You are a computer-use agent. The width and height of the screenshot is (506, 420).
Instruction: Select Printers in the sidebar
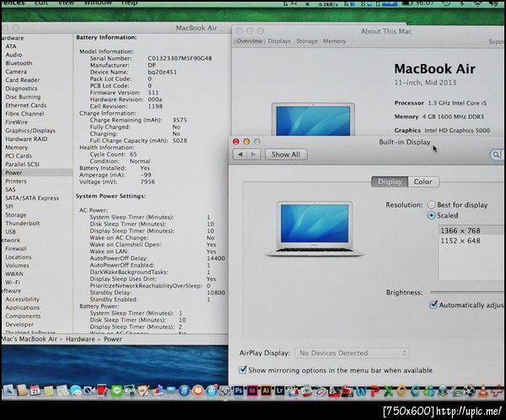click(x=16, y=181)
